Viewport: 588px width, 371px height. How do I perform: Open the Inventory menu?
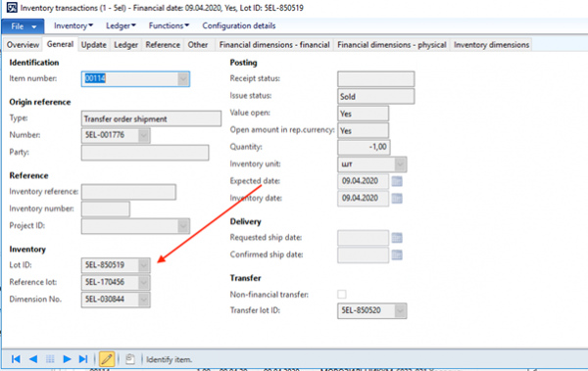point(73,25)
